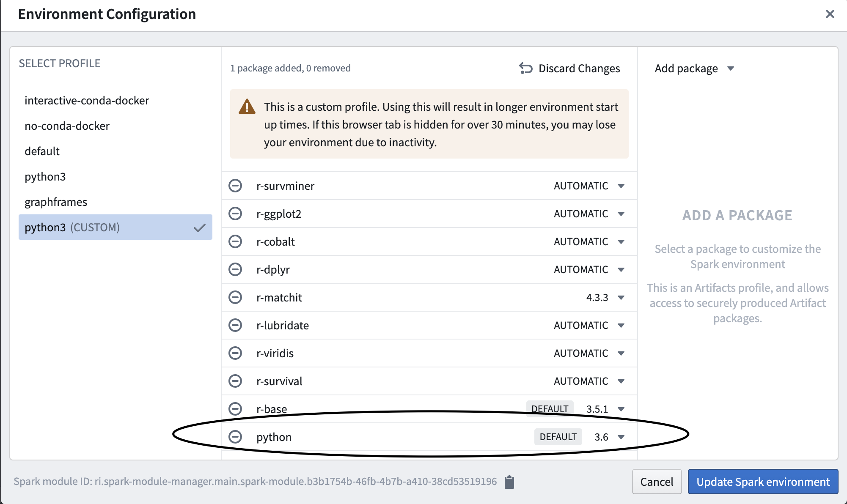
Task: Click the Cancel button
Action: coord(657,482)
